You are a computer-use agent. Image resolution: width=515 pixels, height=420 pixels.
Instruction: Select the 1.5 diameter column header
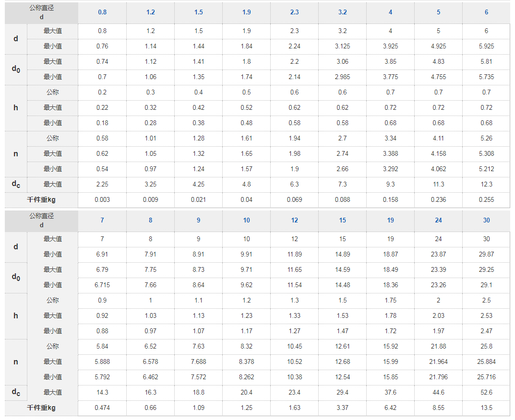(198, 12)
